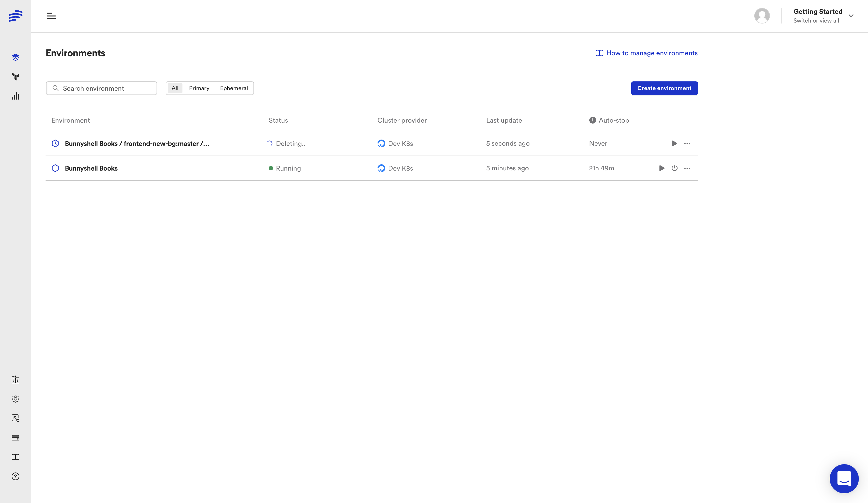Screen dimensions: 868x503
Task: Open the live chat bubble widget
Action: point(844,478)
